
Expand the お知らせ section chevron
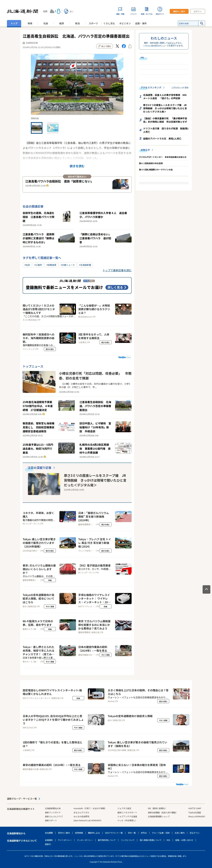click(152, 150)
